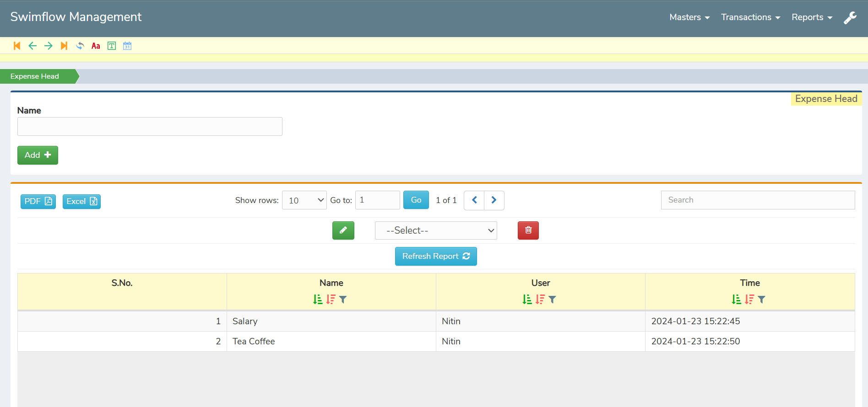This screenshot has height=407, width=868.
Task: Open the Reports menu
Action: tap(811, 17)
